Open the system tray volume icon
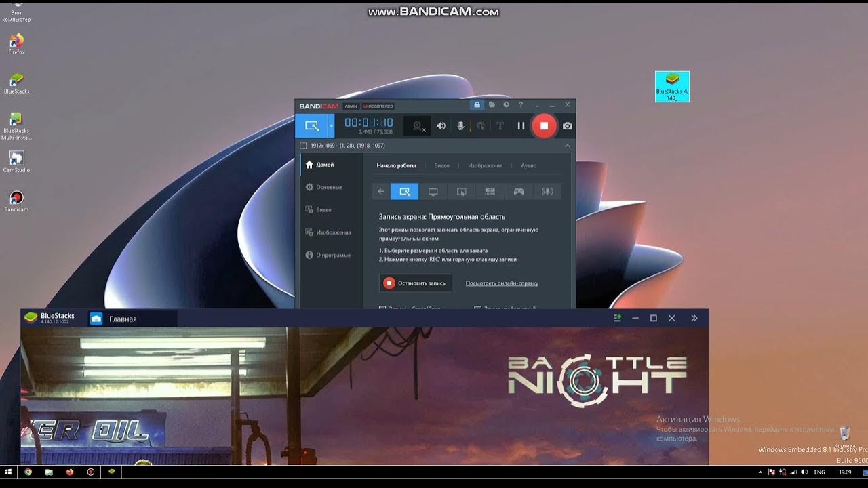The width and height of the screenshot is (868, 488). (804, 472)
